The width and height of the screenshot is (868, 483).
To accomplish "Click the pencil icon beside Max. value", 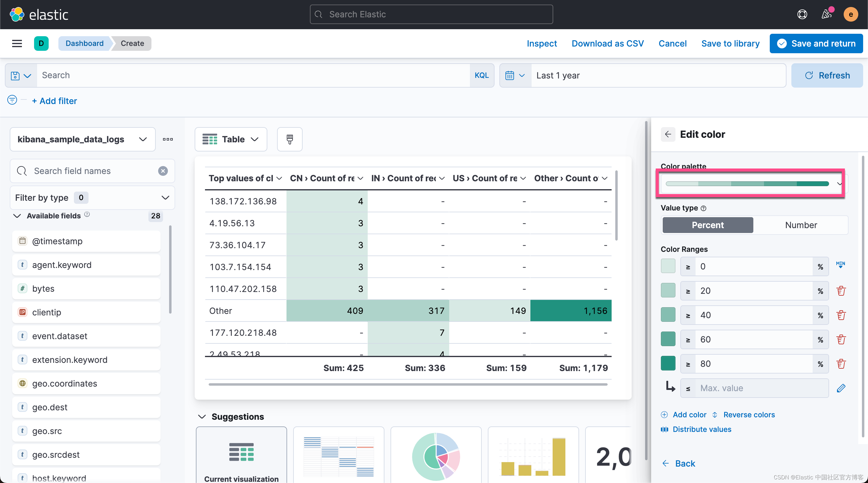I will pos(841,388).
